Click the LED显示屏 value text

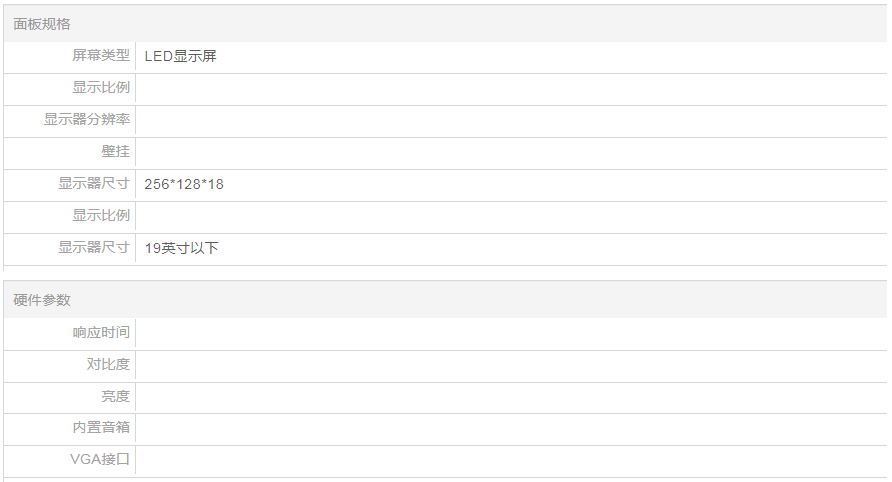180,56
